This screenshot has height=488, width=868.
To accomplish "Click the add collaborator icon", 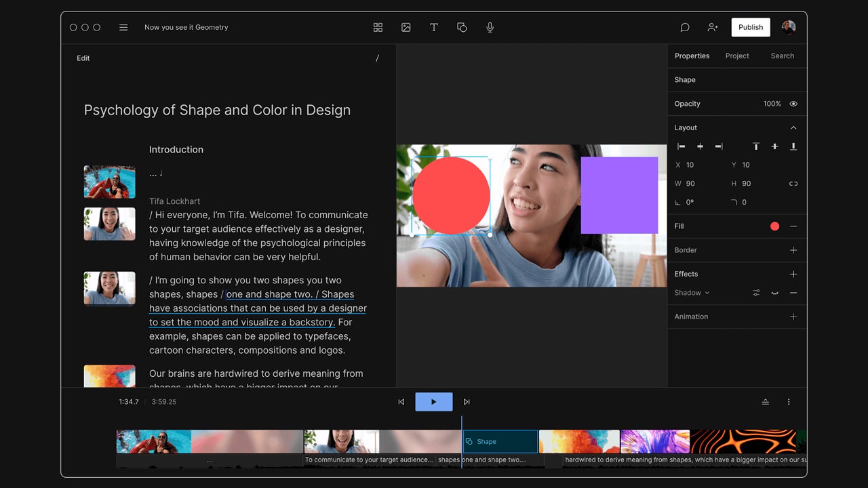I will point(713,27).
